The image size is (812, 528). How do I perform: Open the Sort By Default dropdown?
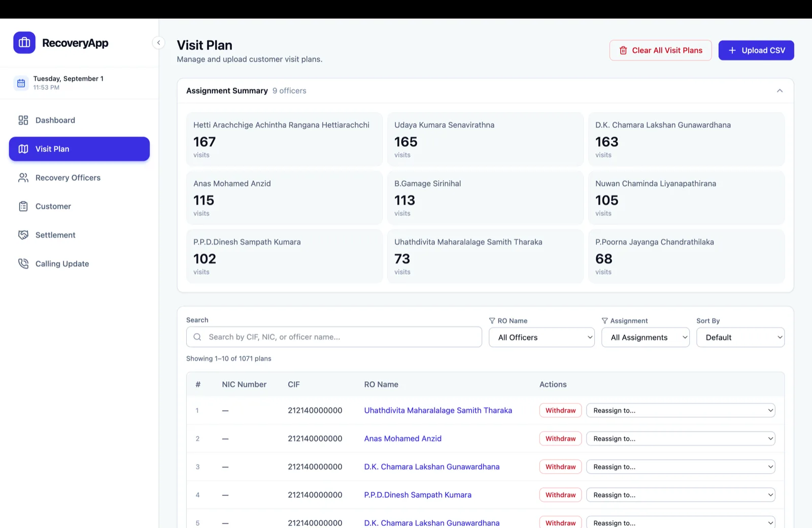(740, 337)
